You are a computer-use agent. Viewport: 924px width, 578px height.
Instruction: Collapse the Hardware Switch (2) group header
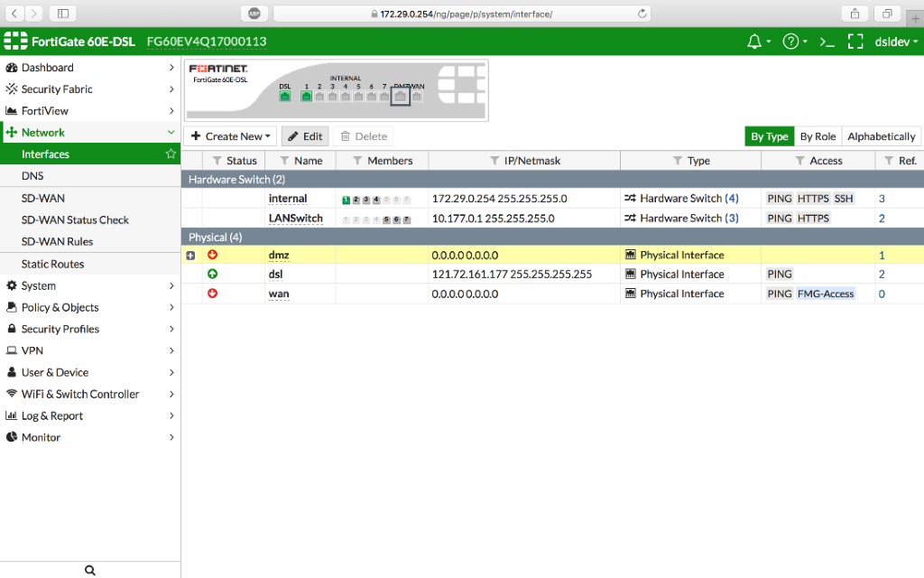552,180
